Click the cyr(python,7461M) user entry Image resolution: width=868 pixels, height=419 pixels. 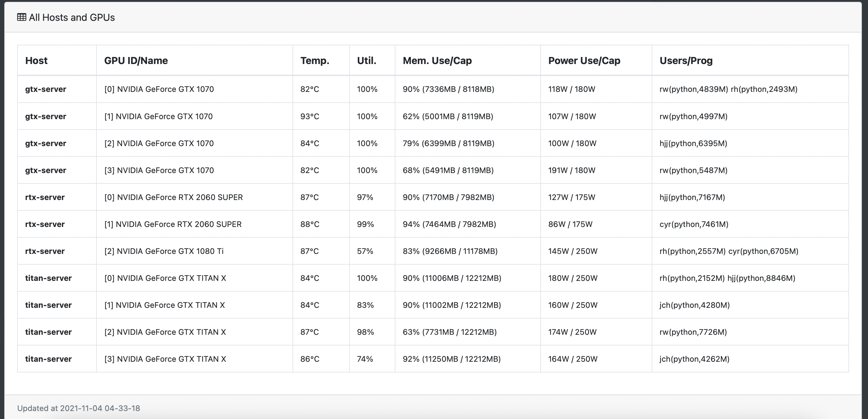pos(694,224)
